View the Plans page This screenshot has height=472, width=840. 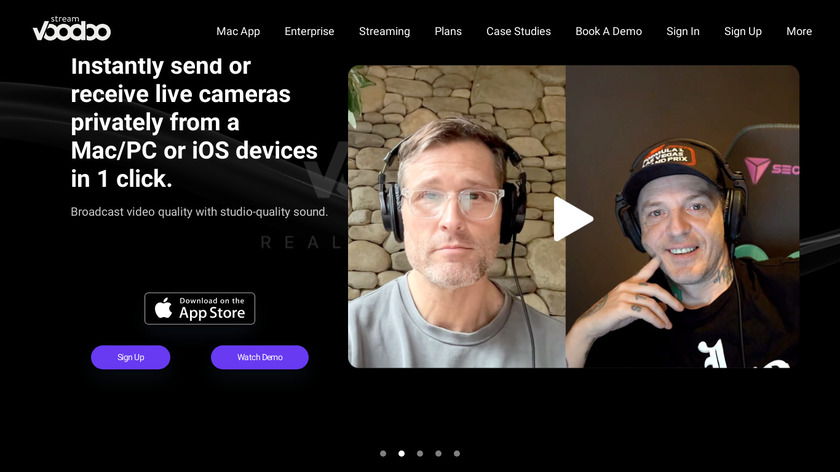tap(448, 32)
